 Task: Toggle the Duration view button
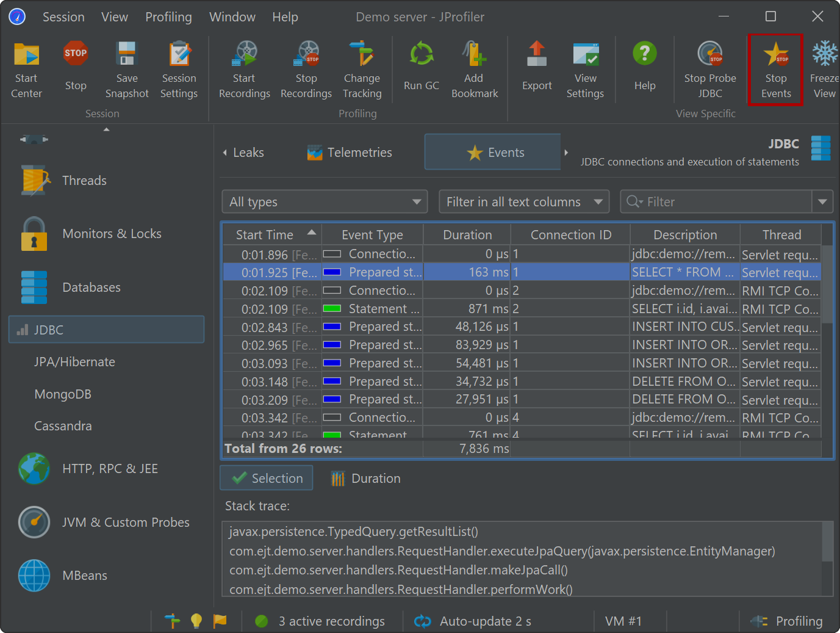click(366, 479)
